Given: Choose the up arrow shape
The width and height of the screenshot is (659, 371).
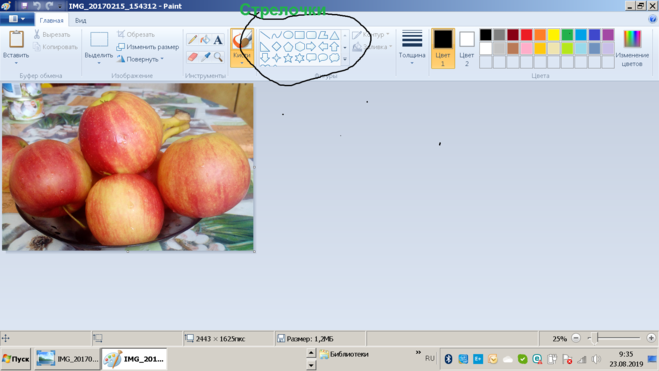Looking at the screenshot, I should [334, 46].
